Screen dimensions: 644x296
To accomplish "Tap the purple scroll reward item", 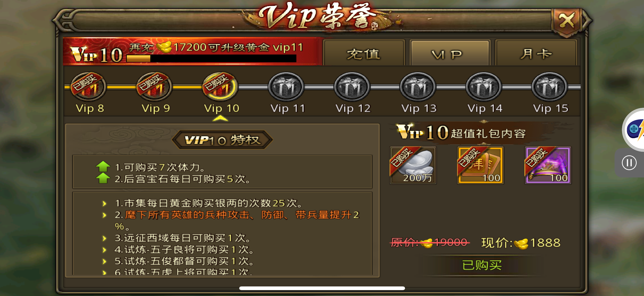I will point(548,165).
